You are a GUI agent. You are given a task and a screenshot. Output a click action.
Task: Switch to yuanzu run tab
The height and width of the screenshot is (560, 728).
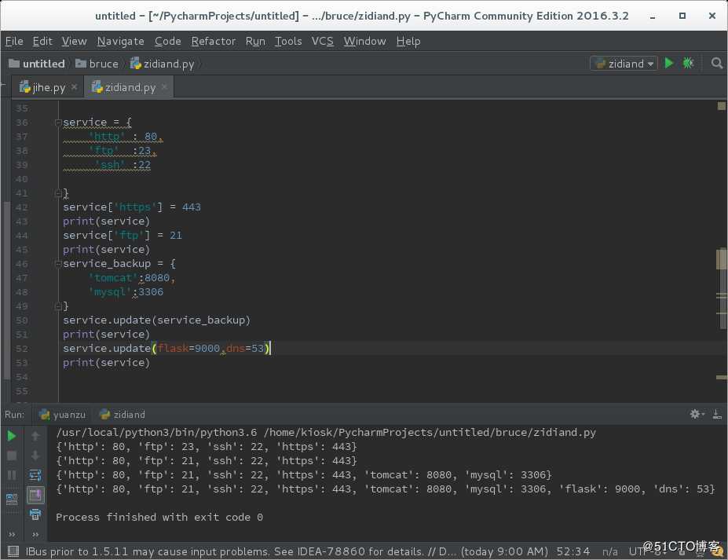pos(62,414)
